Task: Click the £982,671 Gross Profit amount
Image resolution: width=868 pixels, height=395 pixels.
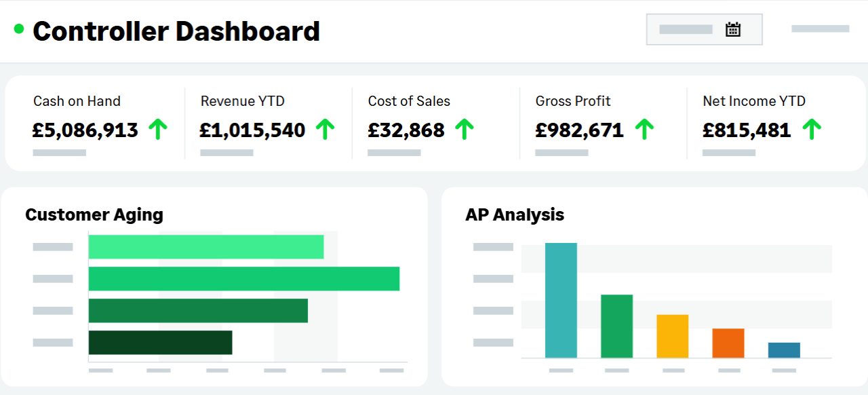Action: click(580, 130)
